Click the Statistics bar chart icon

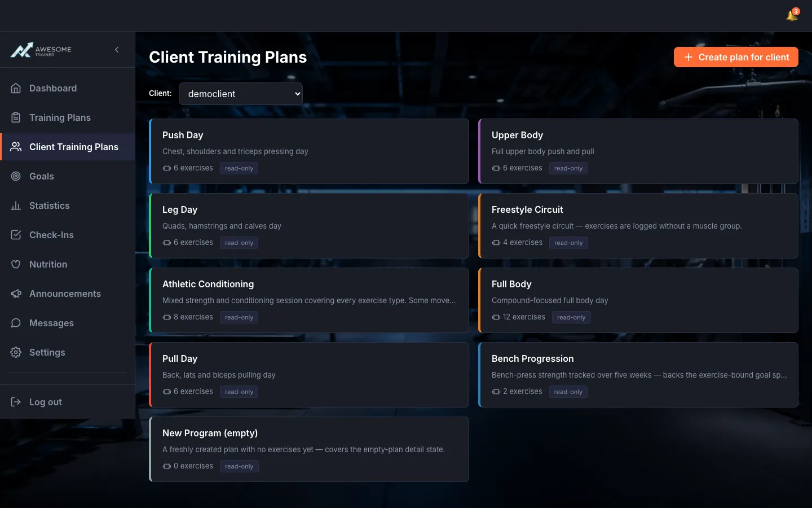coord(16,205)
